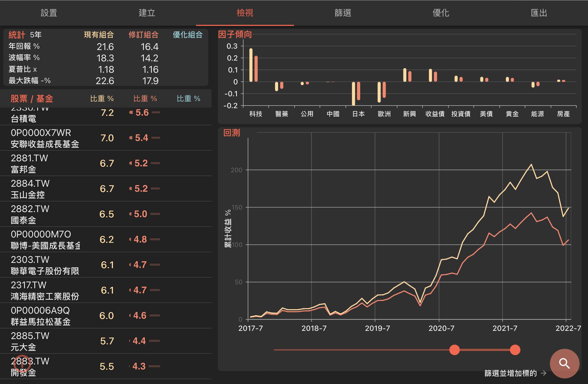The image size is (588, 384).
Task: Click the minus bar beside 台積電 weight 5.6
Action: 156,113
